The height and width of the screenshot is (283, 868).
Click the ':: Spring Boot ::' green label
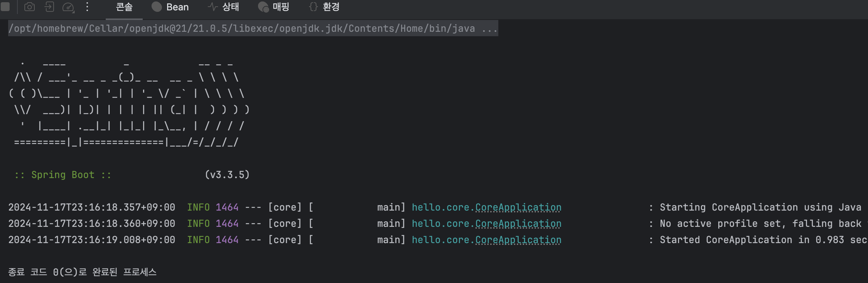pyautogui.click(x=63, y=175)
